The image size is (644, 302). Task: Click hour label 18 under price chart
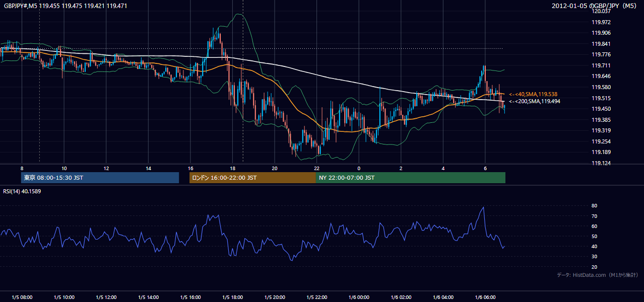(232, 168)
